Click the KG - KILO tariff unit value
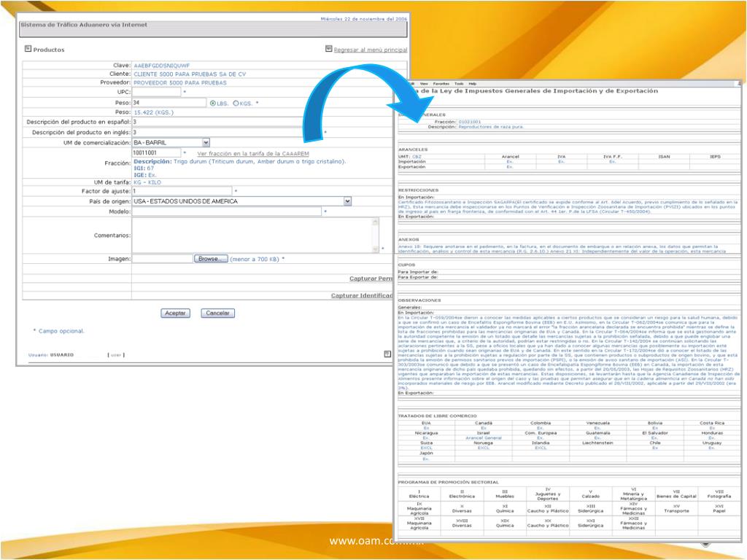 point(147,182)
